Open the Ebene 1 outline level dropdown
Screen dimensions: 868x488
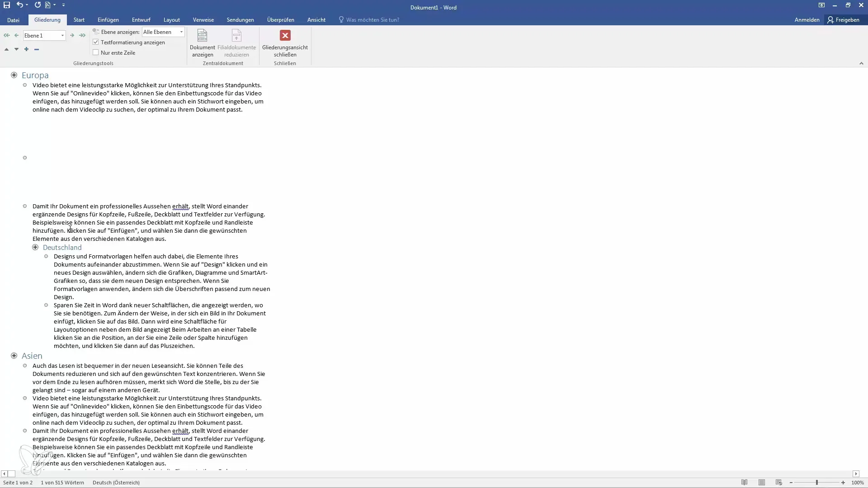tap(62, 35)
